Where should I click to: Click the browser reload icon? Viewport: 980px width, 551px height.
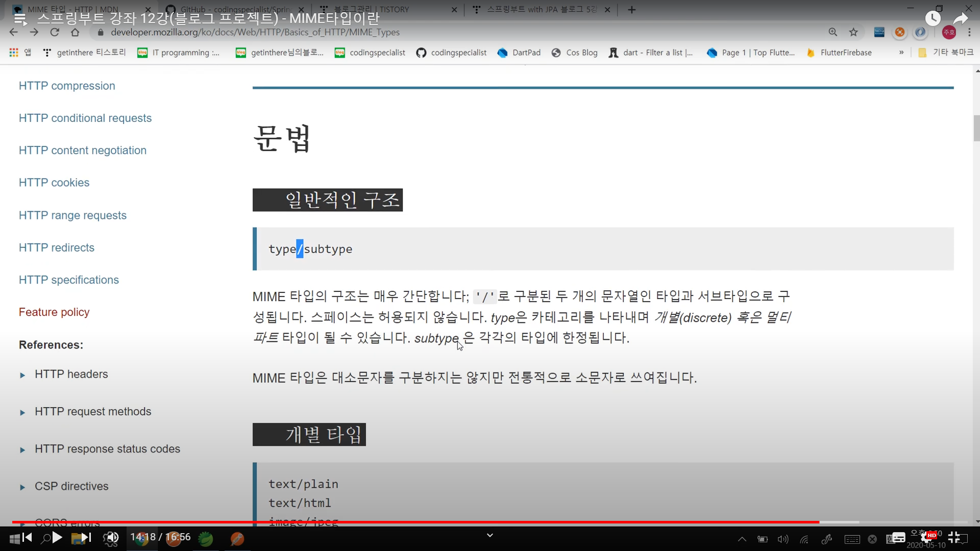pos(55,32)
